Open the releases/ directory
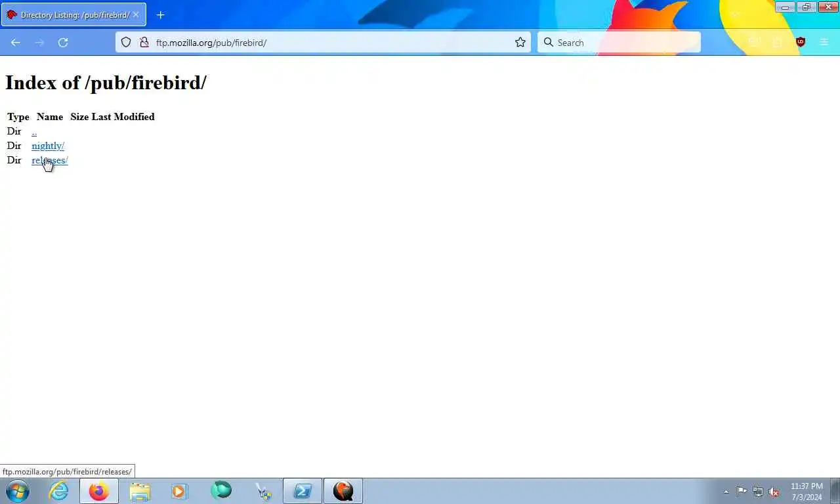Viewport: 840px width, 504px height. click(x=50, y=160)
